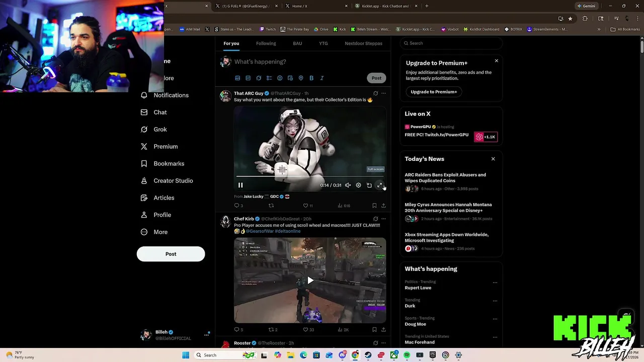Open options for Rupert Lowe trend
The width and height of the screenshot is (644, 362).
point(495,283)
